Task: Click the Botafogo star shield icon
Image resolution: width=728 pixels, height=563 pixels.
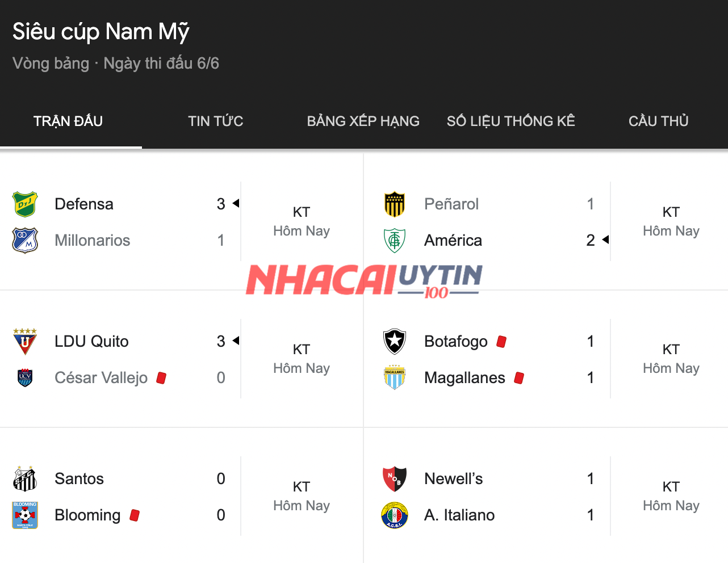Action: (395, 342)
